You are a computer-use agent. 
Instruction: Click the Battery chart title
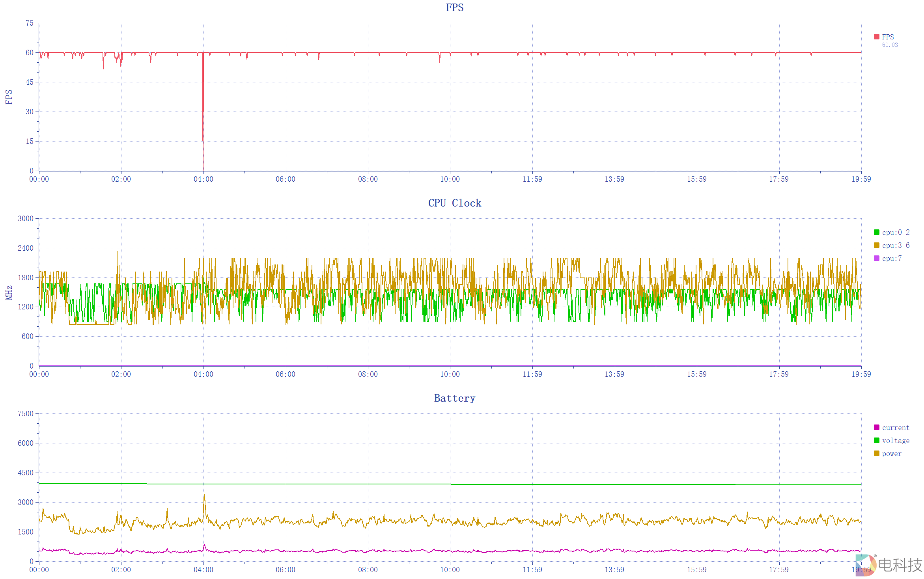click(x=454, y=398)
